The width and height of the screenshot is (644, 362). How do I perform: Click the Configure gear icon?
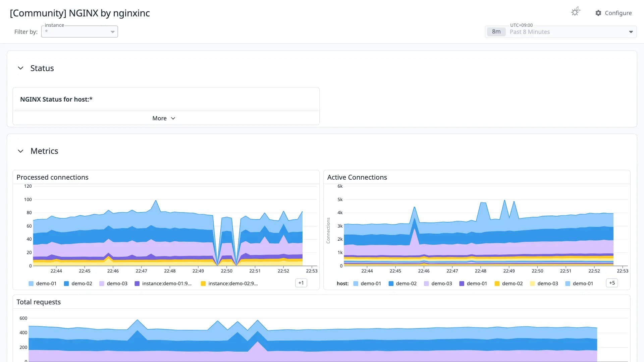(598, 13)
